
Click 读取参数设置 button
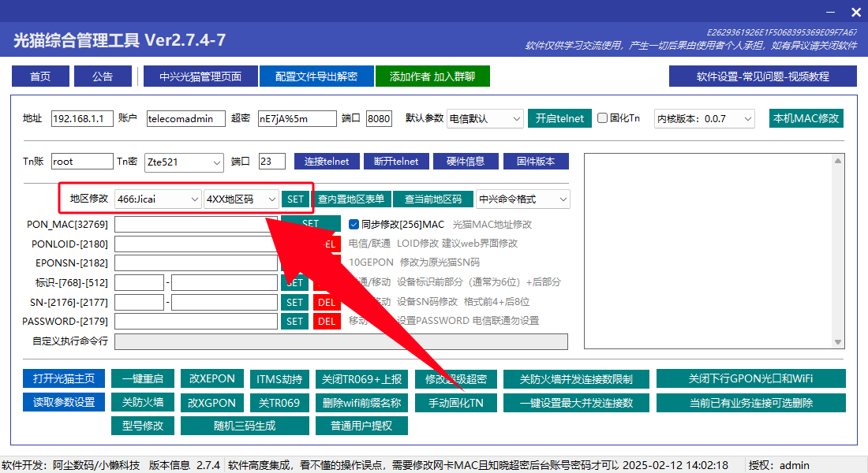(64, 402)
